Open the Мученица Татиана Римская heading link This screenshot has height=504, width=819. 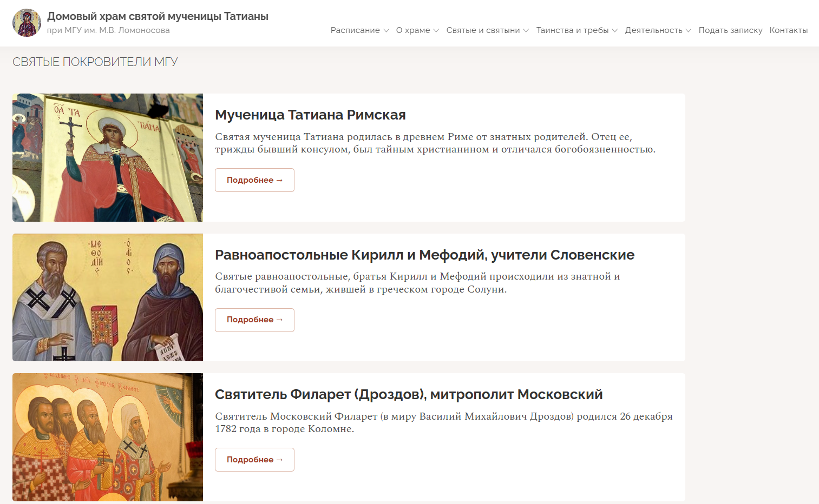[x=310, y=115]
